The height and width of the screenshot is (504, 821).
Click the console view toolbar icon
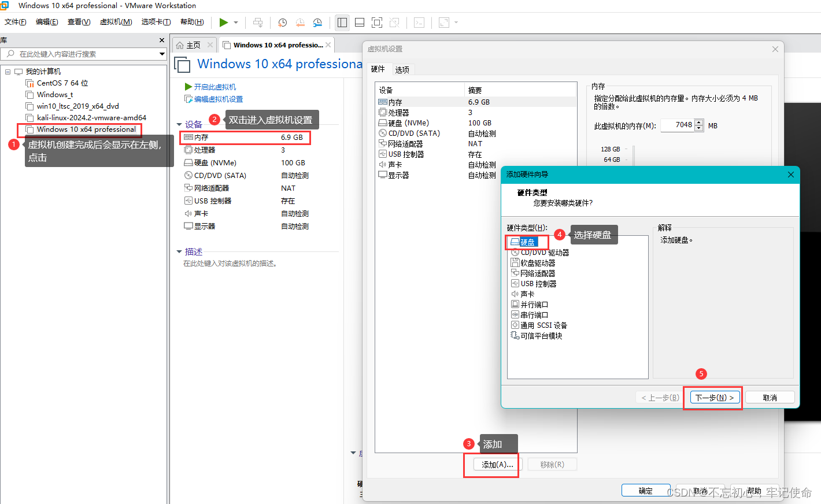point(419,23)
